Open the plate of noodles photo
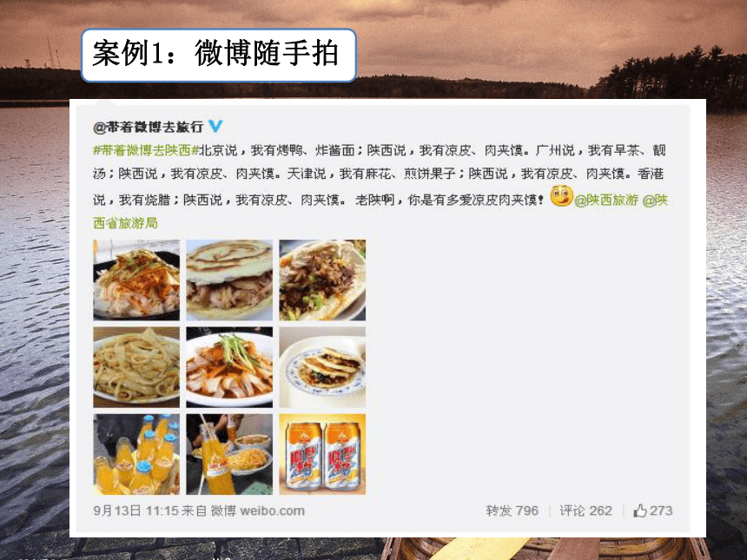This screenshot has height=560, width=747. point(136,367)
